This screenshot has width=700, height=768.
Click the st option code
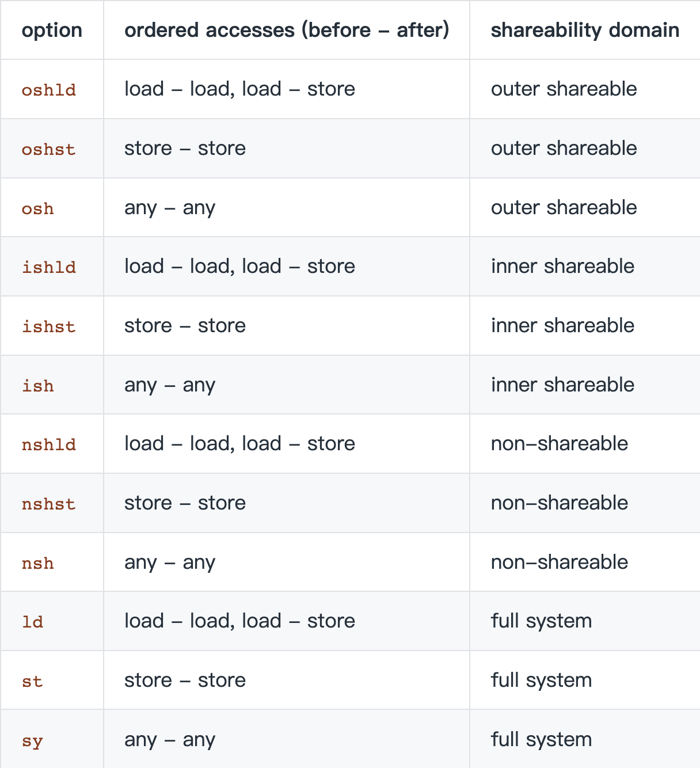coord(32,681)
